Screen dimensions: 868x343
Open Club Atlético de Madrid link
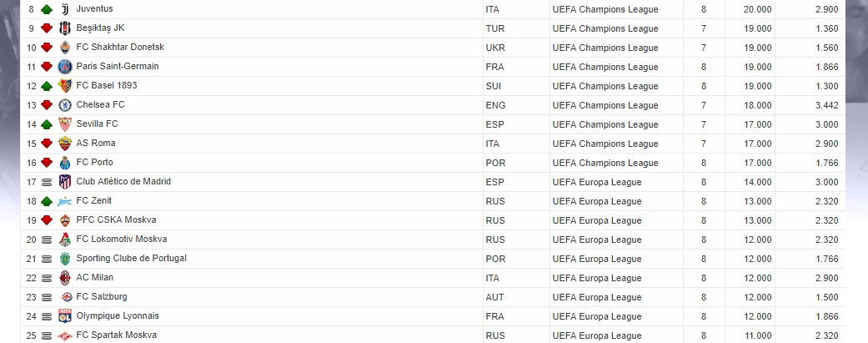(x=123, y=181)
